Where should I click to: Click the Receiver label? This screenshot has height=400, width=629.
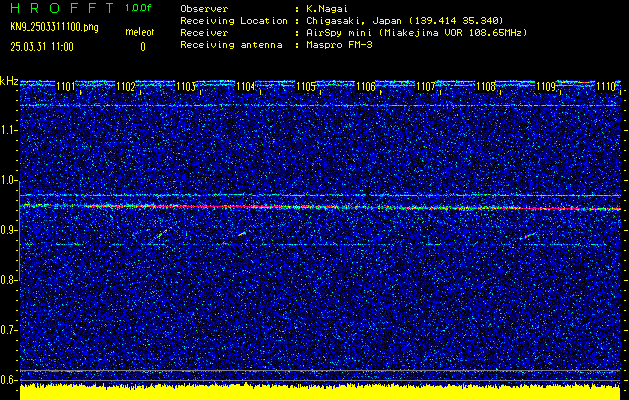pyautogui.click(x=204, y=33)
